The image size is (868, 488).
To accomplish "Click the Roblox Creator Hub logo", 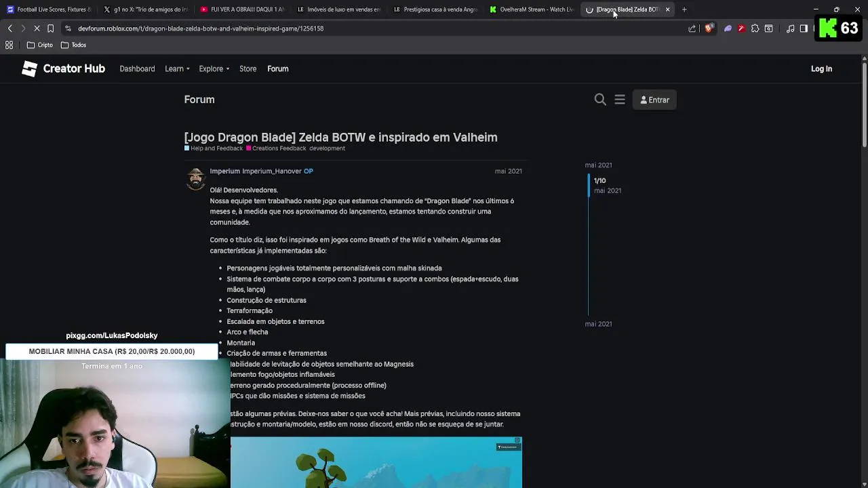I will [x=63, y=68].
